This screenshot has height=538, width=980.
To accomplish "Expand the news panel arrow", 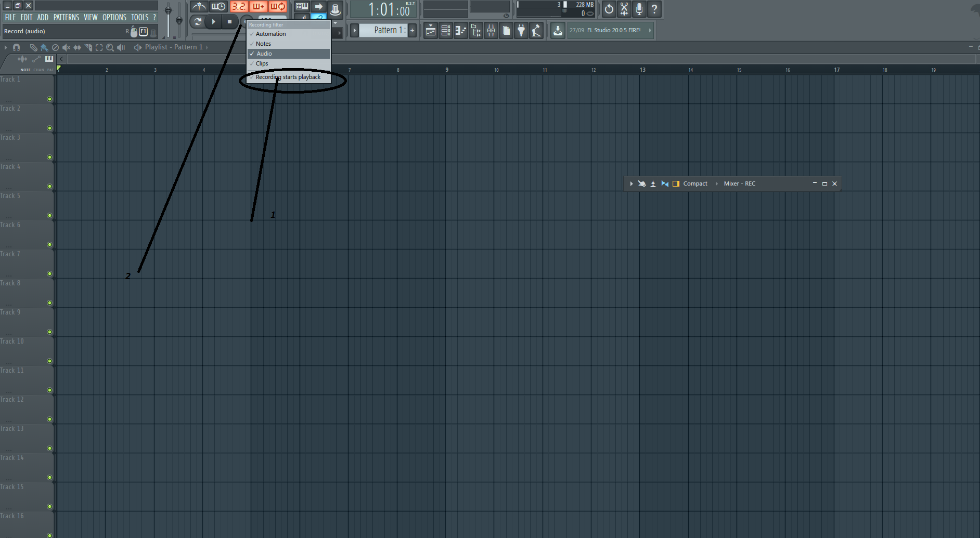I will (x=650, y=30).
